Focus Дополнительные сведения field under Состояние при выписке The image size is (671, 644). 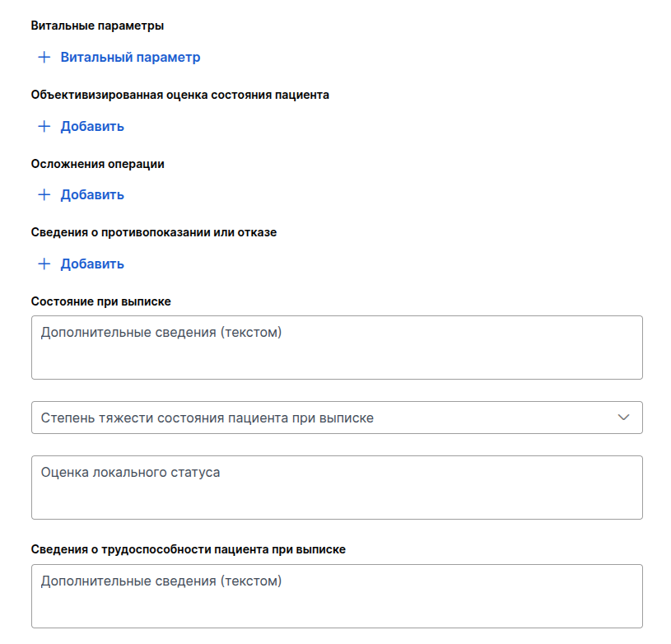point(337,348)
